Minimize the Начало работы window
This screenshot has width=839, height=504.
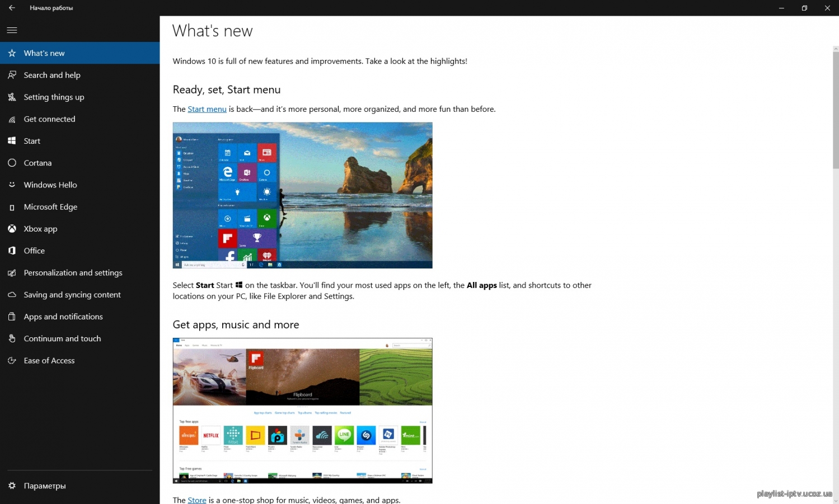(x=781, y=8)
